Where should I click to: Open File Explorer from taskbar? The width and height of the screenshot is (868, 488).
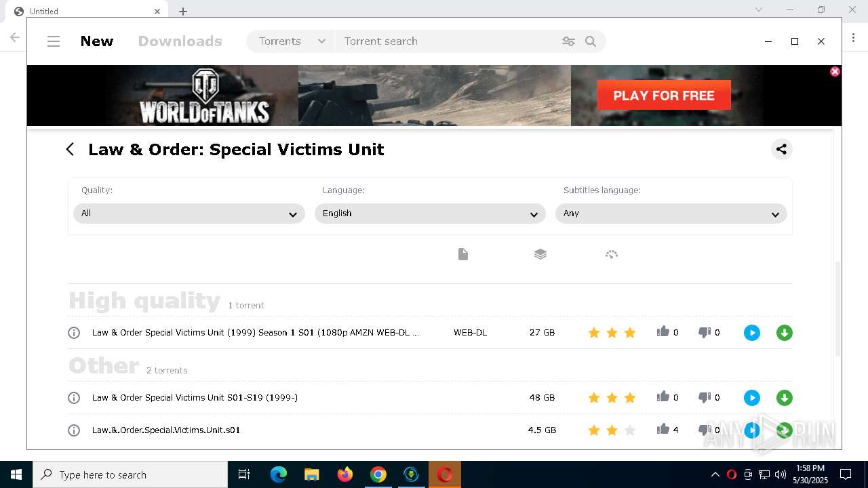click(x=311, y=474)
